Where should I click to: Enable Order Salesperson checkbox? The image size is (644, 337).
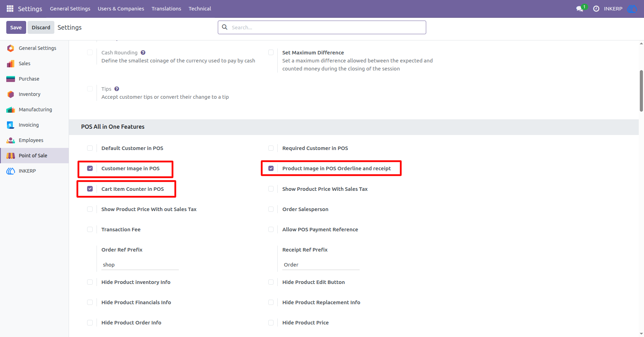(271, 209)
